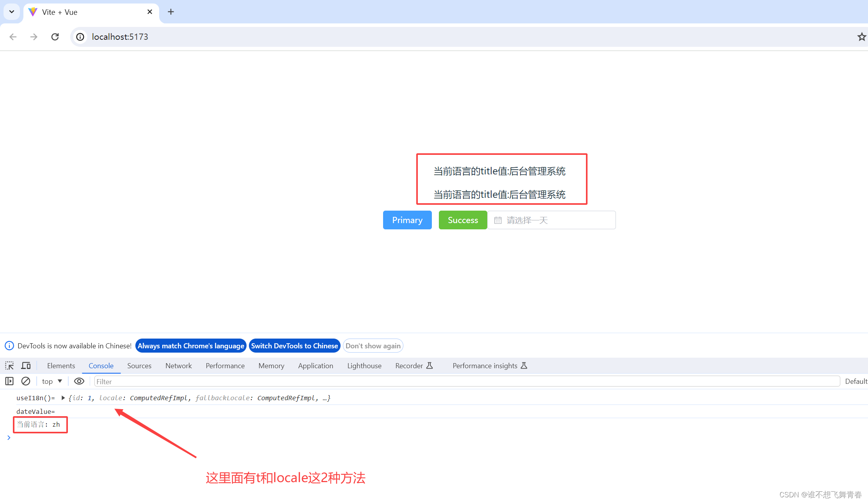Click the second 当前语言的title值 line
The height and width of the screenshot is (502, 868).
(499, 195)
